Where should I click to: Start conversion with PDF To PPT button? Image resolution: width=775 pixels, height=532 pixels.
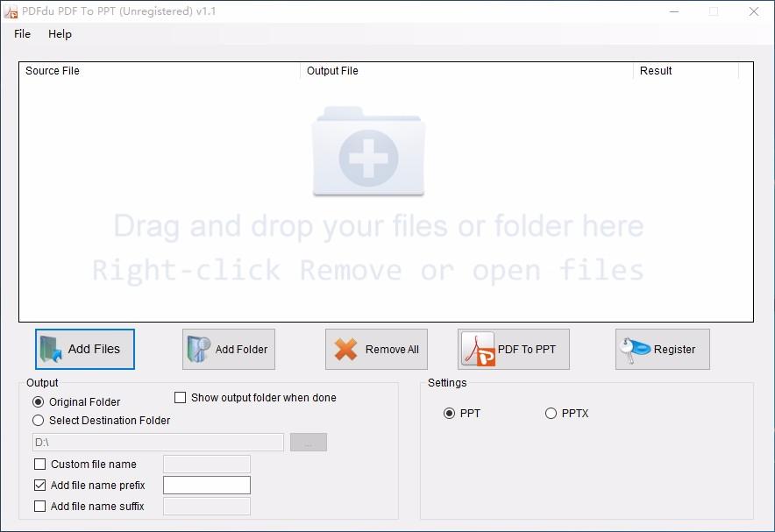pos(514,349)
